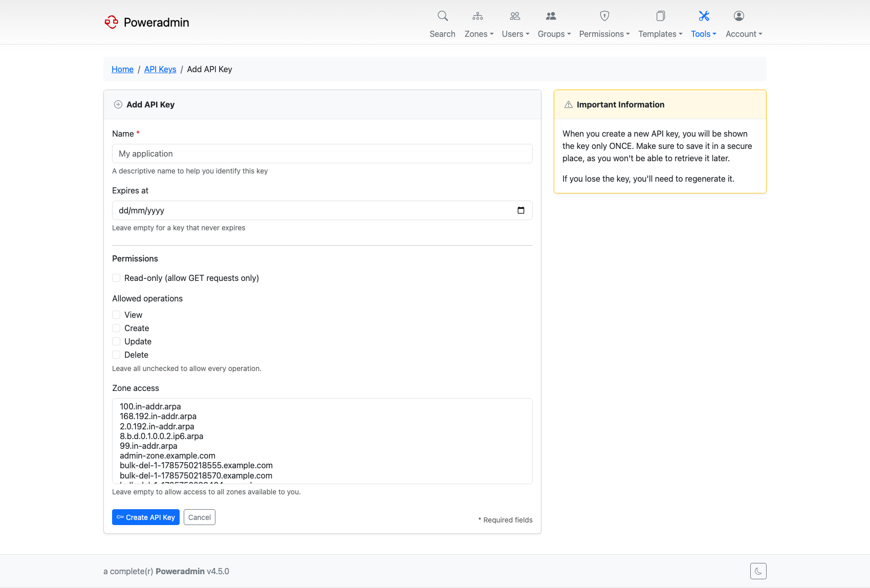Select zone 168.192.in-addr.arpa
The height and width of the screenshot is (588, 870).
pyautogui.click(x=322, y=417)
